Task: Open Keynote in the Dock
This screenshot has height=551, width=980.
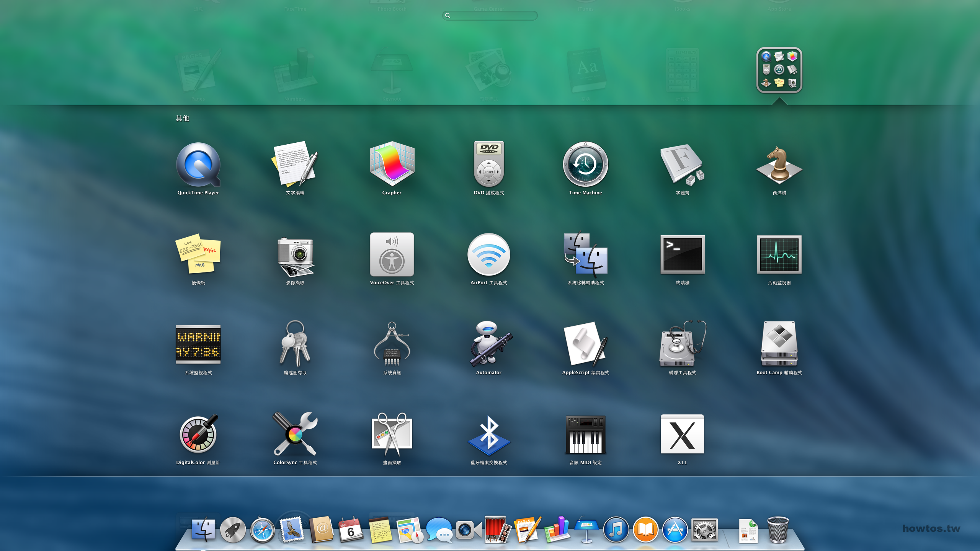Action: click(586, 530)
